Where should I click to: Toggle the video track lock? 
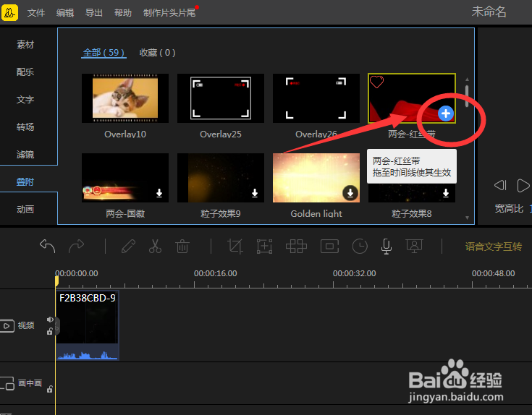(x=50, y=331)
